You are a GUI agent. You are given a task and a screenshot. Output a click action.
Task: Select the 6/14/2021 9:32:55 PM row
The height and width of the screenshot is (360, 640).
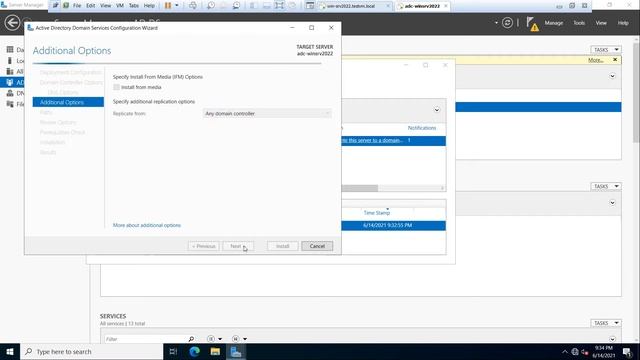click(x=393, y=225)
